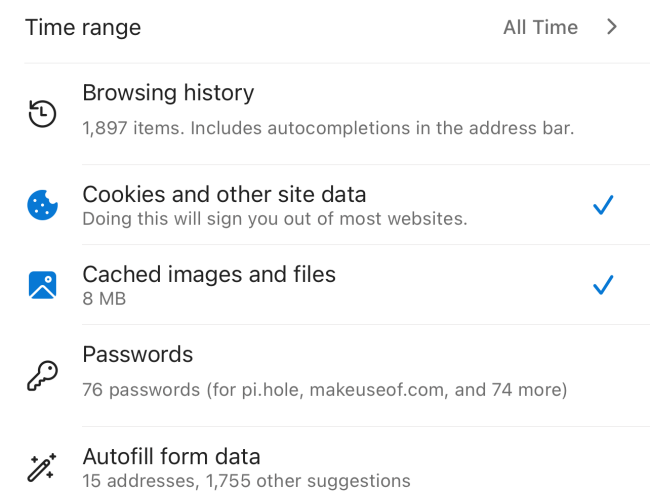Uncheck the Cookies and other site data checkmark
The image size is (650, 500).
(602, 205)
